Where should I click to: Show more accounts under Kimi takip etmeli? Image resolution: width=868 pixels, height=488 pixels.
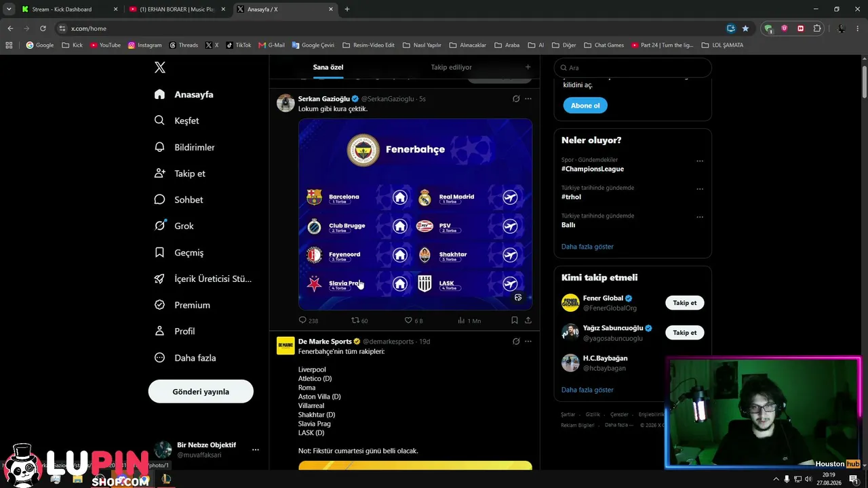pyautogui.click(x=587, y=390)
